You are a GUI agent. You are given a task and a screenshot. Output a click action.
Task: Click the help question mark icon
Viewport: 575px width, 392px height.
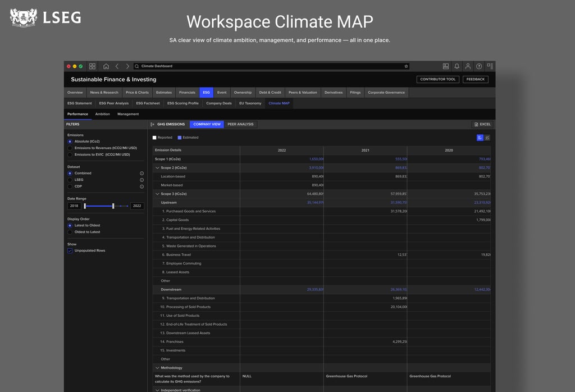[479, 66]
